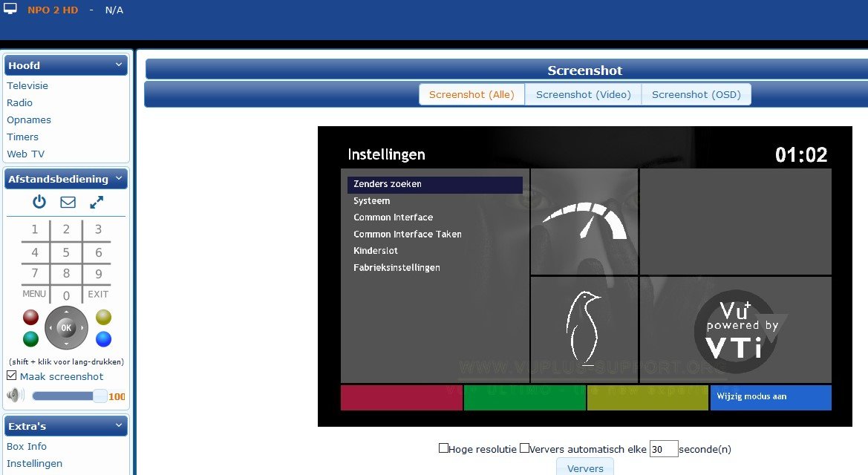Viewport: 868px width, 475px height.
Task: Tap remote number key 0
Action: [66, 295]
